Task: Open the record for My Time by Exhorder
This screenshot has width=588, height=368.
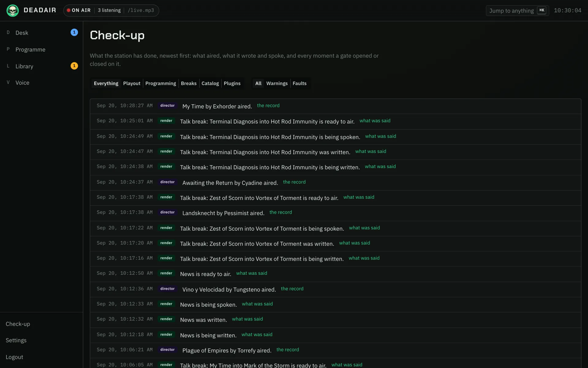Action: (x=268, y=105)
